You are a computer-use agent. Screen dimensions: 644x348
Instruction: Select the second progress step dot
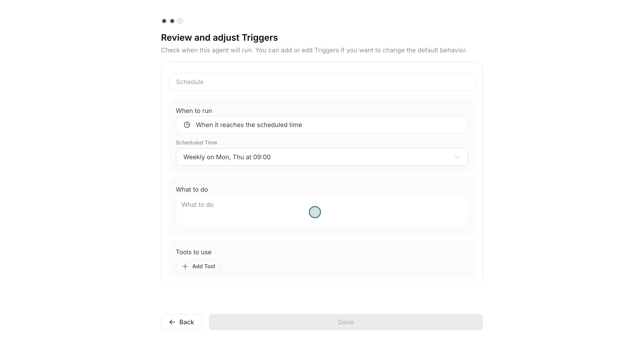[172, 21]
